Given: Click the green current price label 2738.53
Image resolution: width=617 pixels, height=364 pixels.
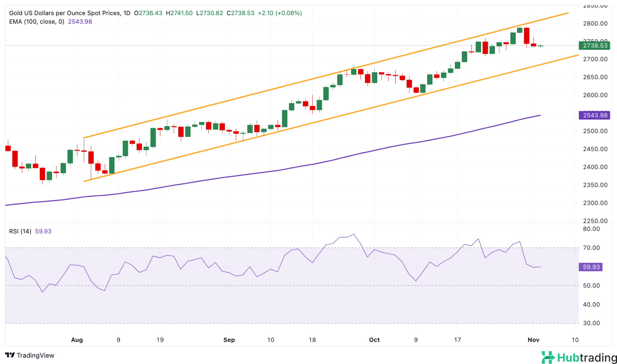Looking at the screenshot, I should coord(594,46).
